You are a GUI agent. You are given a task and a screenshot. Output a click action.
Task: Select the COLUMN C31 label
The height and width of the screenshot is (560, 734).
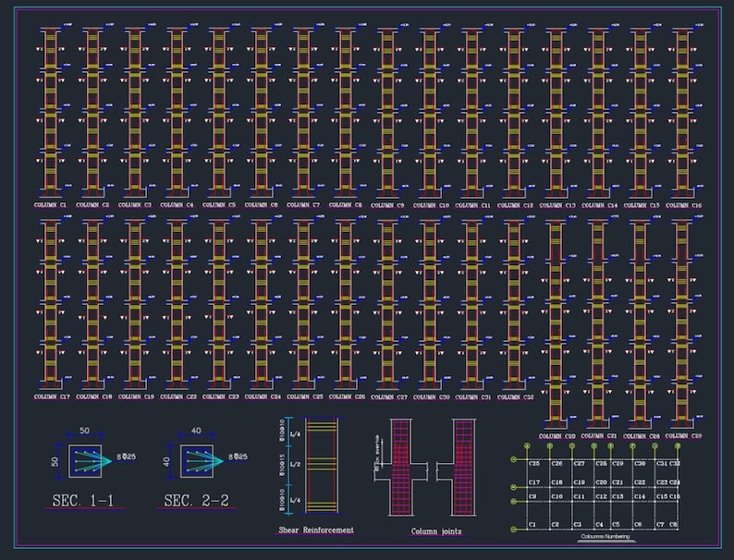(473, 397)
